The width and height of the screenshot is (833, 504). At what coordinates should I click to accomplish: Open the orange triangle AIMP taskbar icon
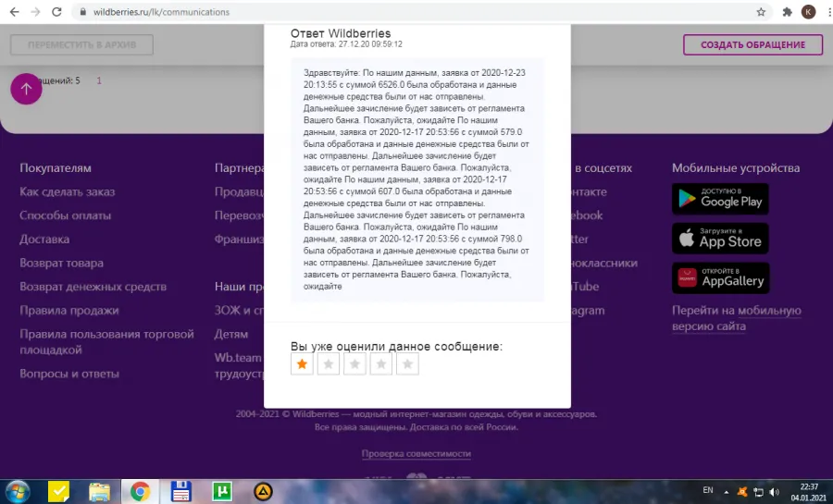pos(263,492)
